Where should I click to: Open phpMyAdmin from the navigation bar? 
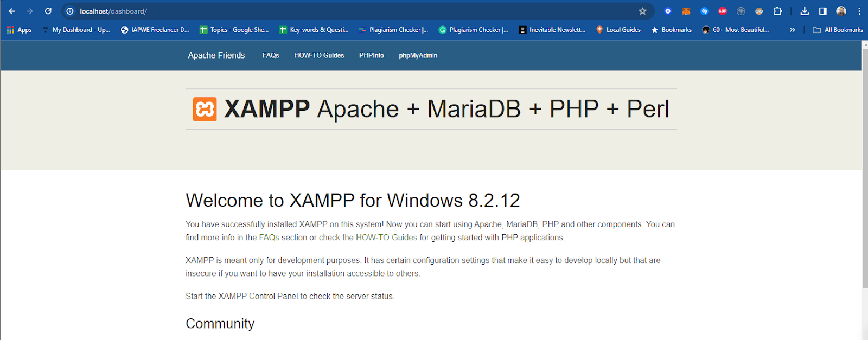click(x=418, y=55)
